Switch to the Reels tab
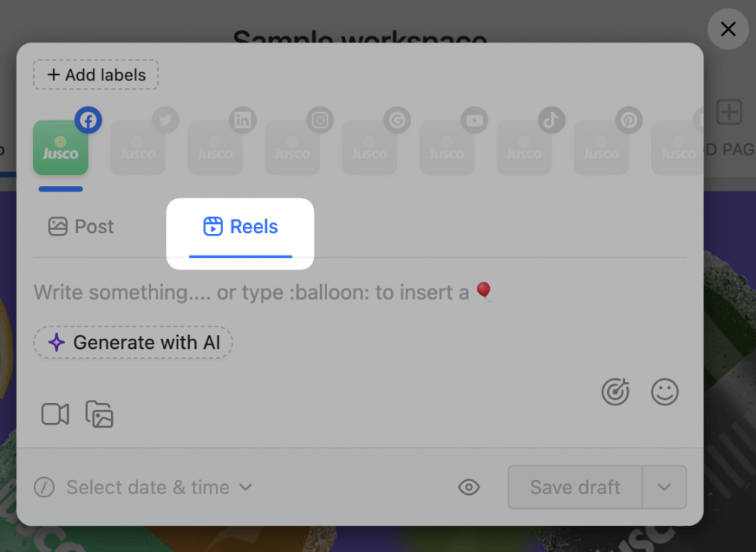This screenshot has width=756, height=552. point(240,226)
